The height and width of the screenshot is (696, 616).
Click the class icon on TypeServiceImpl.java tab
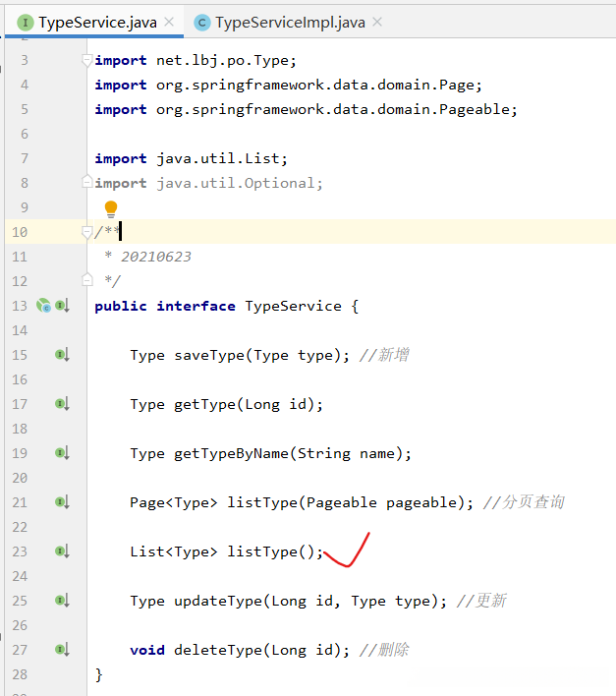[x=201, y=23]
